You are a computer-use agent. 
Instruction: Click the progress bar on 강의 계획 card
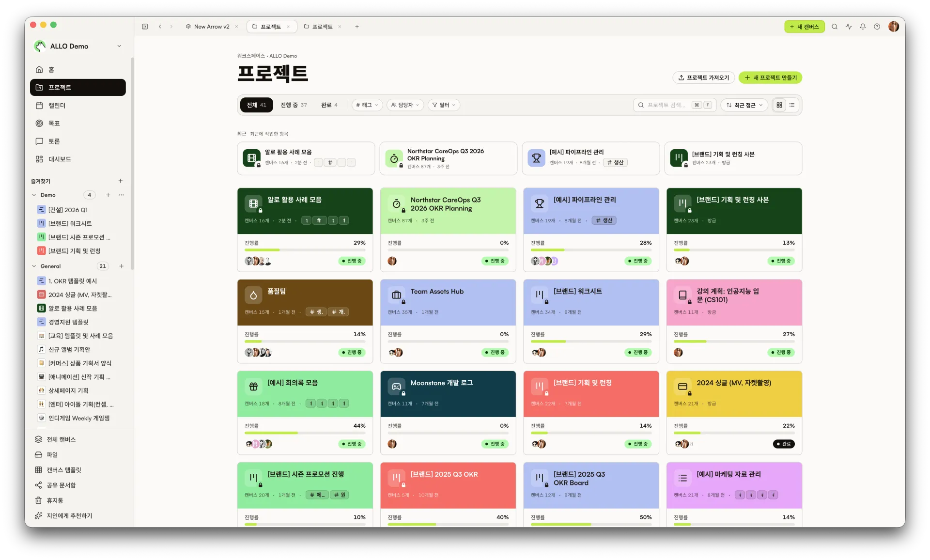click(x=734, y=342)
